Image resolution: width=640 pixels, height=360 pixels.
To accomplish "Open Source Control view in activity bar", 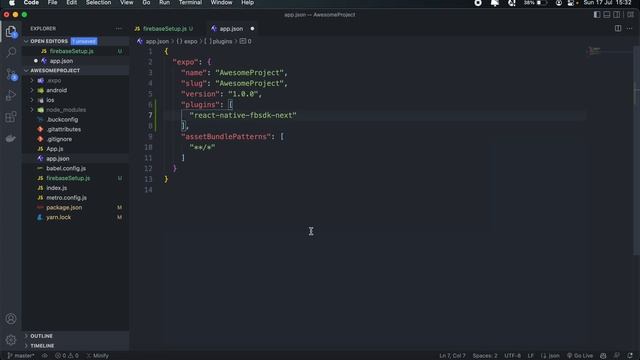I will coord(11,74).
